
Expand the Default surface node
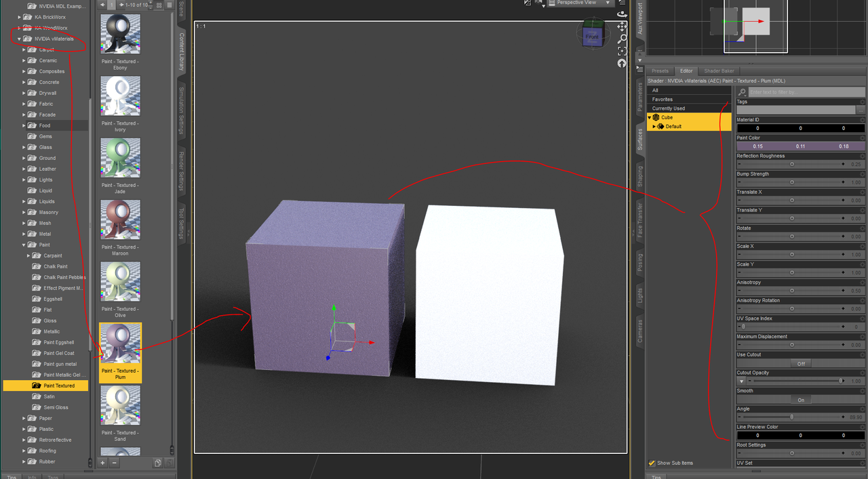tap(654, 126)
